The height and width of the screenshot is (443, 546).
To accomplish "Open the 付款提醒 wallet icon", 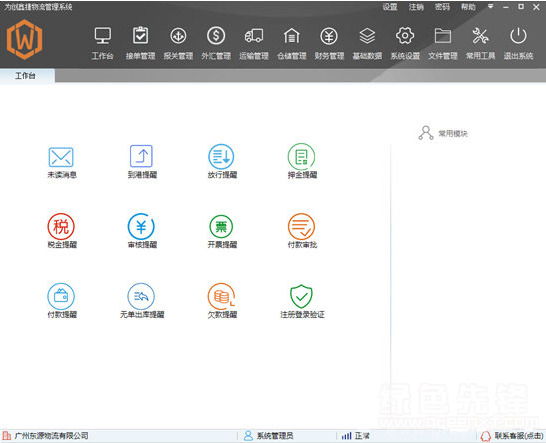I will coord(61,296).
